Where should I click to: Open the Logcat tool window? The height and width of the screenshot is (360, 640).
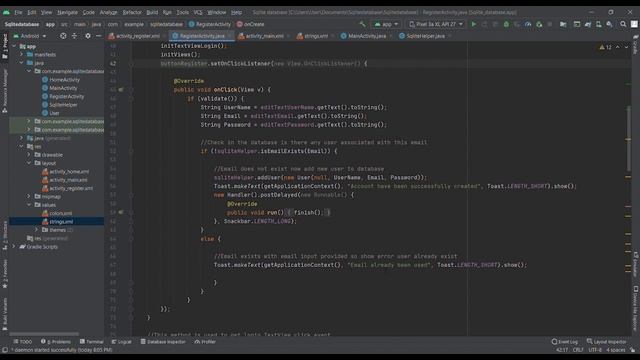(x=122, y=342)
